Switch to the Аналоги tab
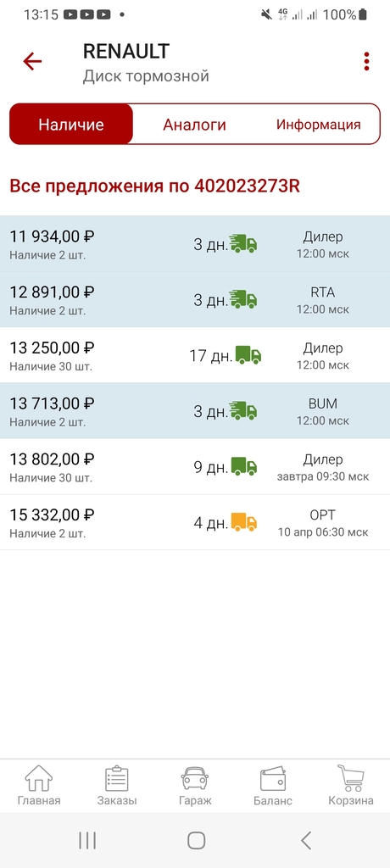The width and height of the screenshot is (390, 868). click(194, 124)
